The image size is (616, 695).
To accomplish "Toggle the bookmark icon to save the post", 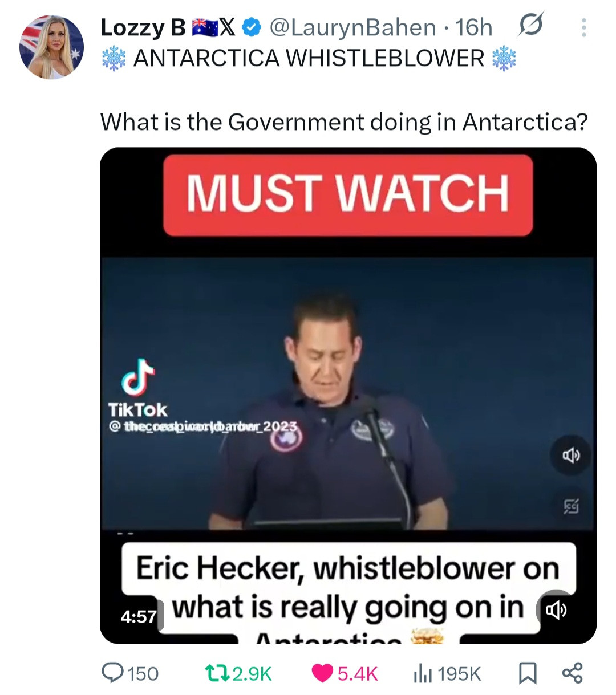I will [x=527, y=673].
